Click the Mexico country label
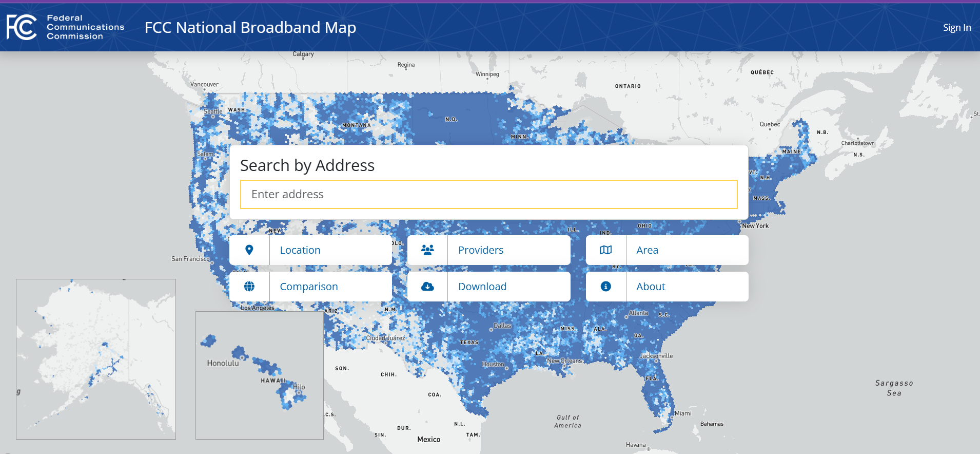The height and width of the screenshot is (454, 980). click(428, 440)
